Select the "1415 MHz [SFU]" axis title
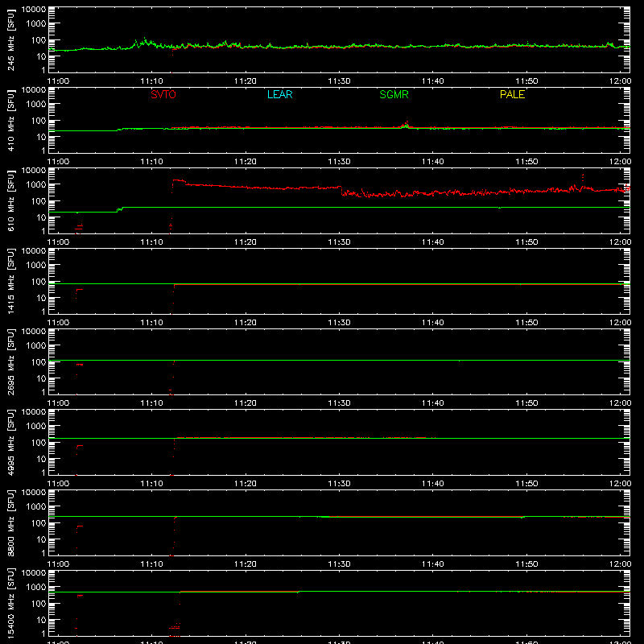The width and height of the screenshot is (644, 644). [10, 281]
